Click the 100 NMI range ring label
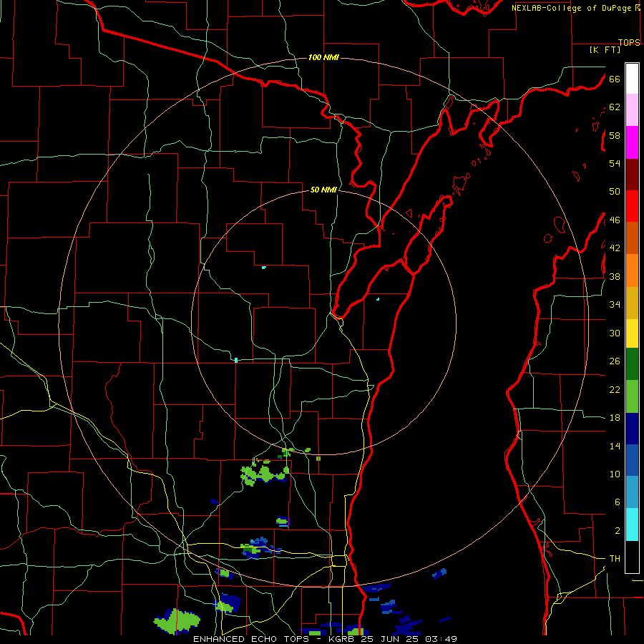644x644 pixels. pyautogui.click(x=323, y=57)
